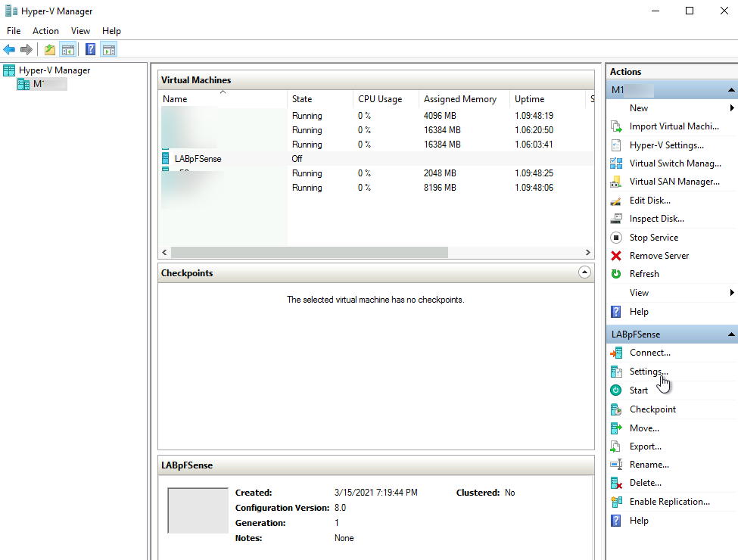Click uptime value 1.06:20:50

(534, 130)
